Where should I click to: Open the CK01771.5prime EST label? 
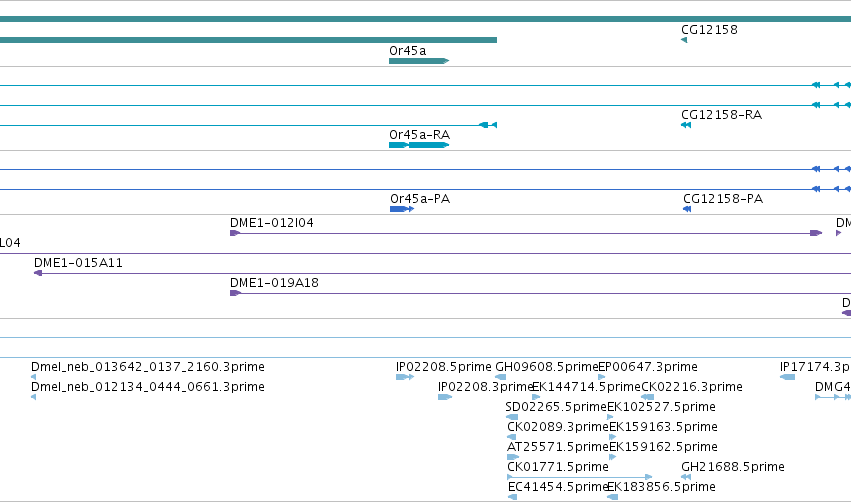(558, 467)
